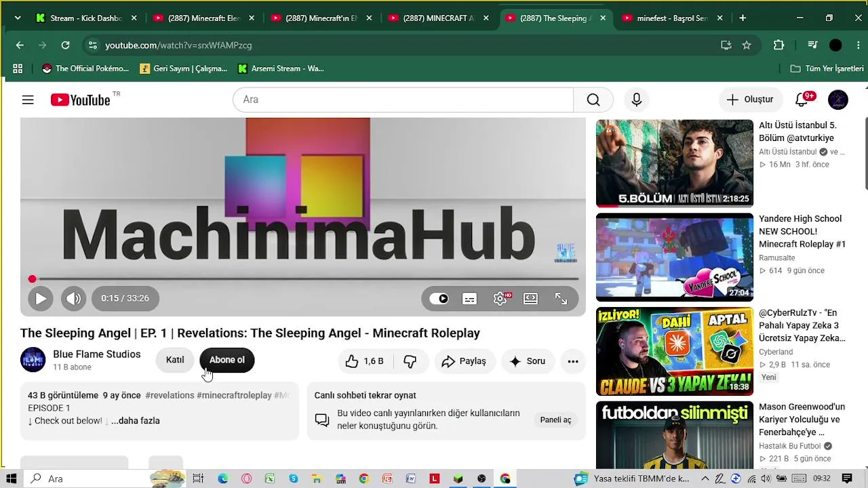868x488 pixels.
Task: Install app icon in address bar
Action: [726, 45]
